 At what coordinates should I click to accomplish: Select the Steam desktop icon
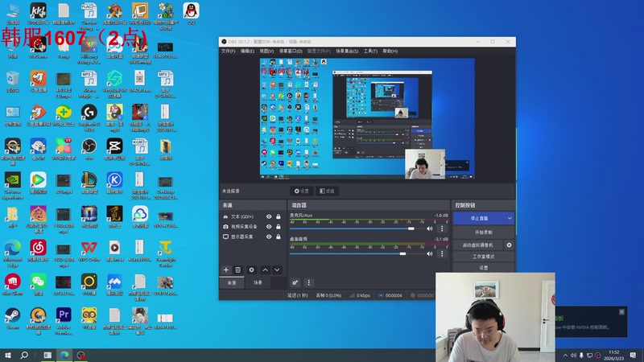[13, 319]
